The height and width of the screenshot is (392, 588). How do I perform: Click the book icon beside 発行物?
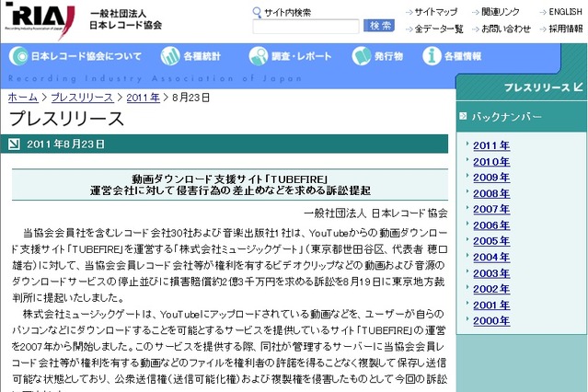point(362,56)
